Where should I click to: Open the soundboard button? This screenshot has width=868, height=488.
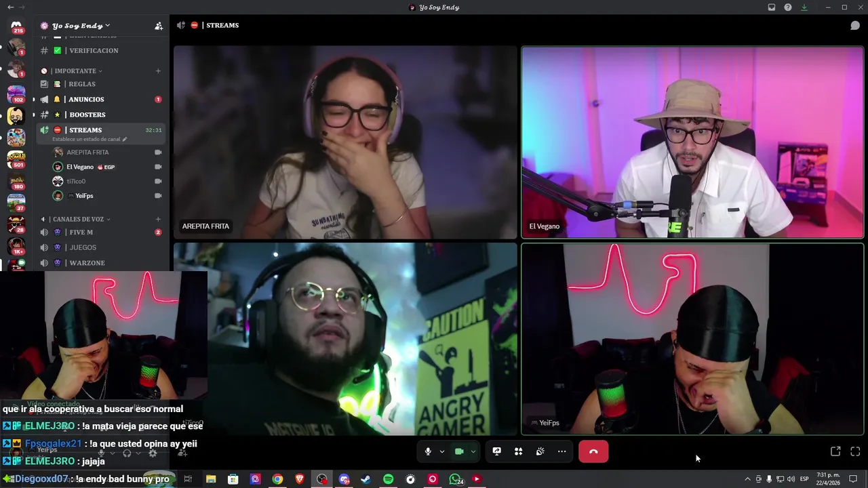[540, 451]
